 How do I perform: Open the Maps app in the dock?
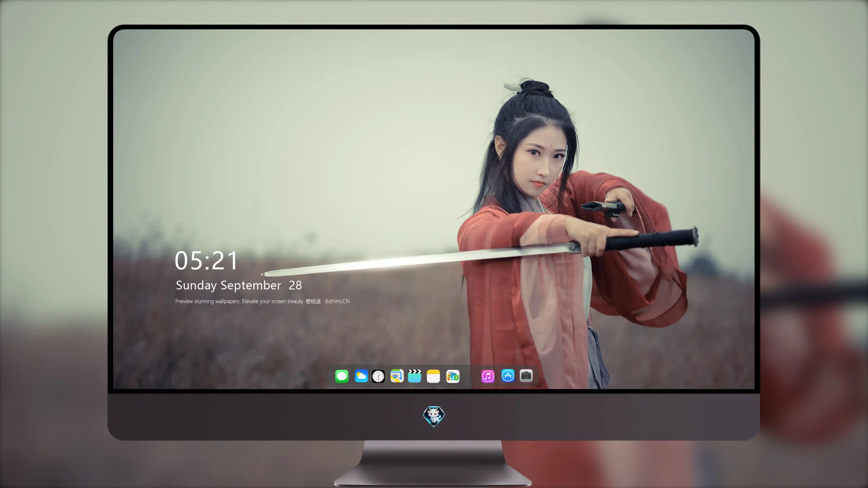click(397, 376)
